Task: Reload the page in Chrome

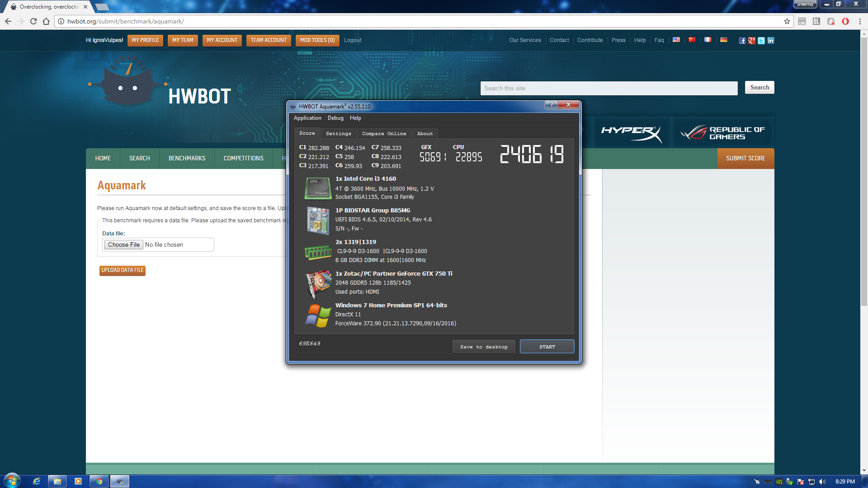Action: [33, 21]
